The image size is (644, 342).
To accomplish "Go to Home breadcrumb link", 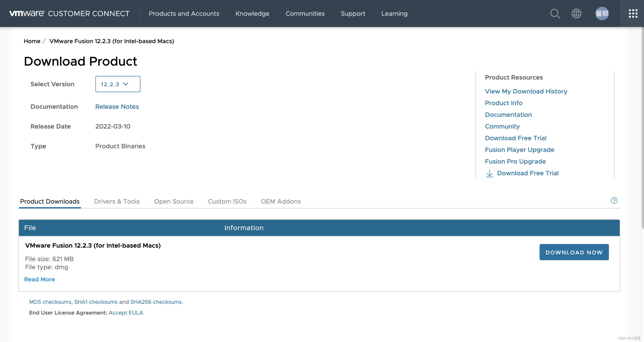I will 32,41.
